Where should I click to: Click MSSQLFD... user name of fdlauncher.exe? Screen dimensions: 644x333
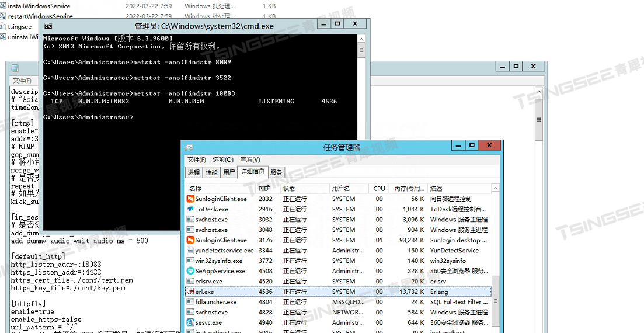[348, 302]
